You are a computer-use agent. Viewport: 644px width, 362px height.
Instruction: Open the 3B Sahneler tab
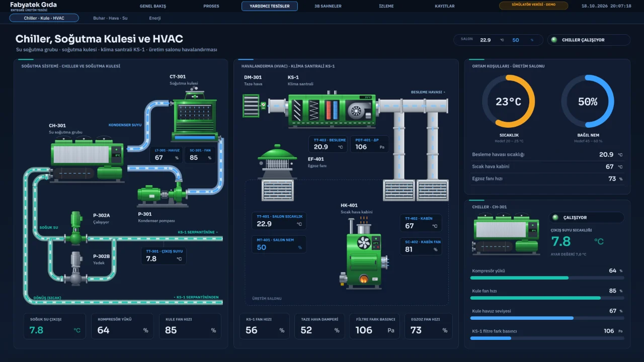[328, 6]
